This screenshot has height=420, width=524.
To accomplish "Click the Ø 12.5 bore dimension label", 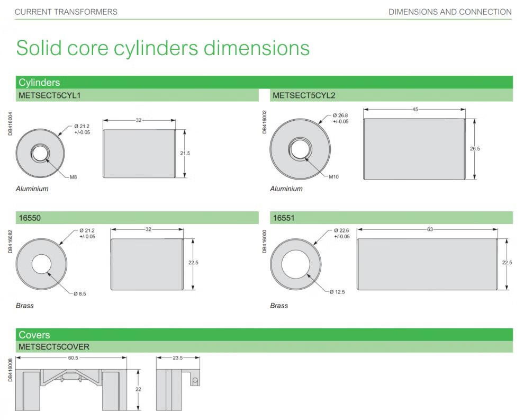I will coord(338,292).
